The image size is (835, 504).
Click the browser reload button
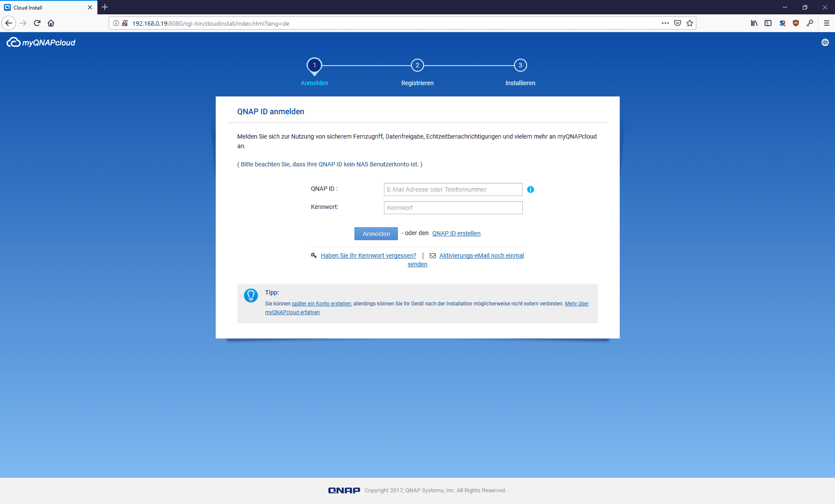[x=37, y=23]
